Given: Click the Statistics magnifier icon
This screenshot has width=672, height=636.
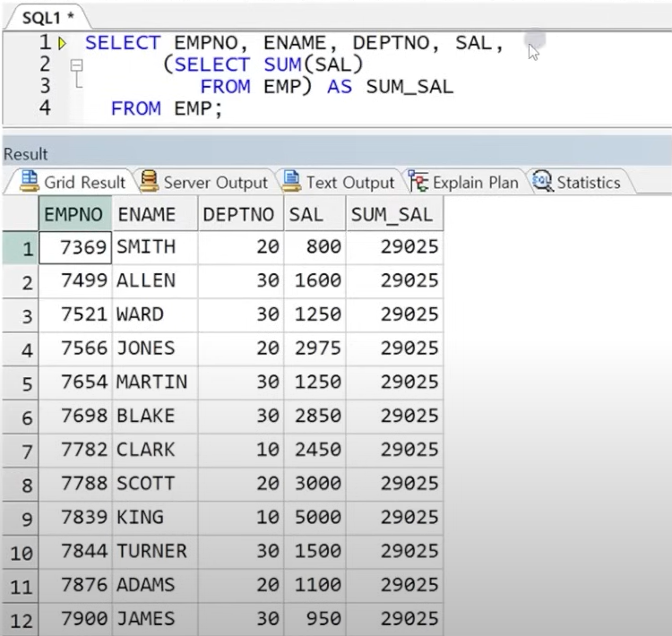Looking at the screenshot, I should click(x=543, y=181).
